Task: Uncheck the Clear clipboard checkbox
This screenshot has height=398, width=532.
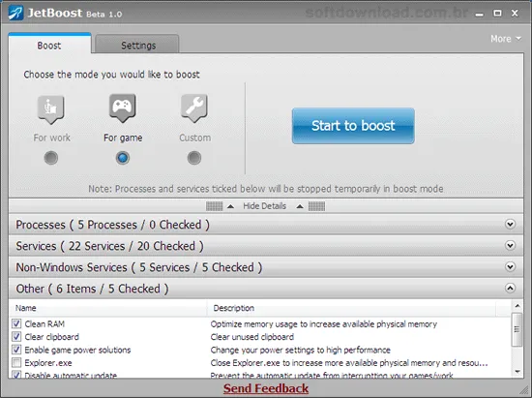Action: point(16,337)
